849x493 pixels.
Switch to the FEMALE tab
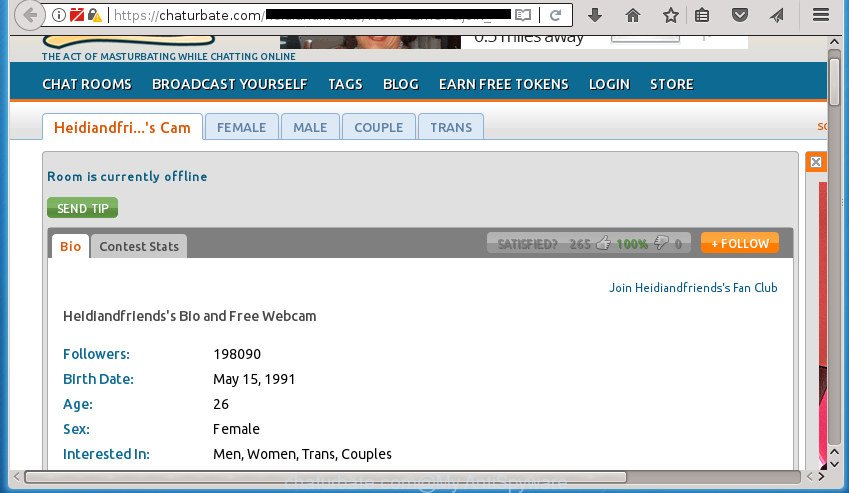tap(241, 127)
